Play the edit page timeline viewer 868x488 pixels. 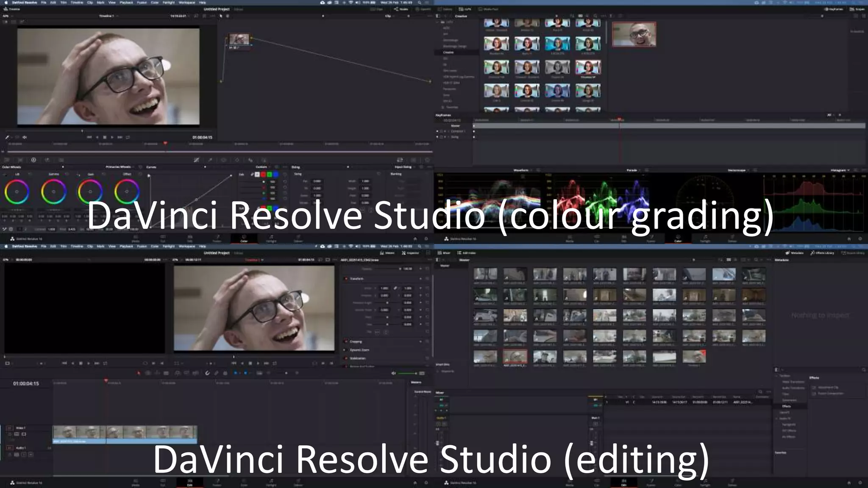[x=258, y=363]
